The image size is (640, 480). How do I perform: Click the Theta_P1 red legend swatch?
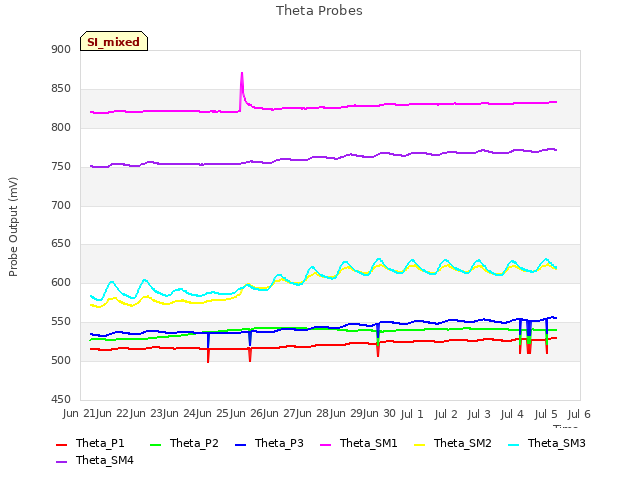click(x=61, y=444)
